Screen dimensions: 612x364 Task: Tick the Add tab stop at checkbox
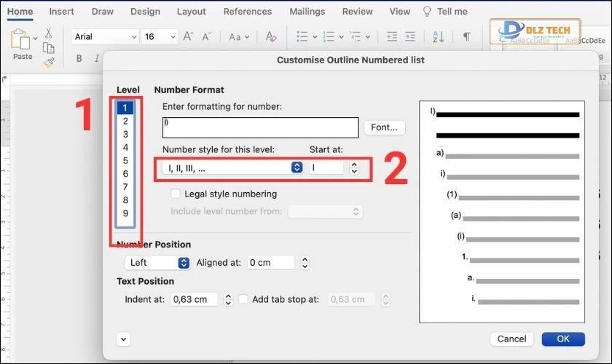(243, 299)
